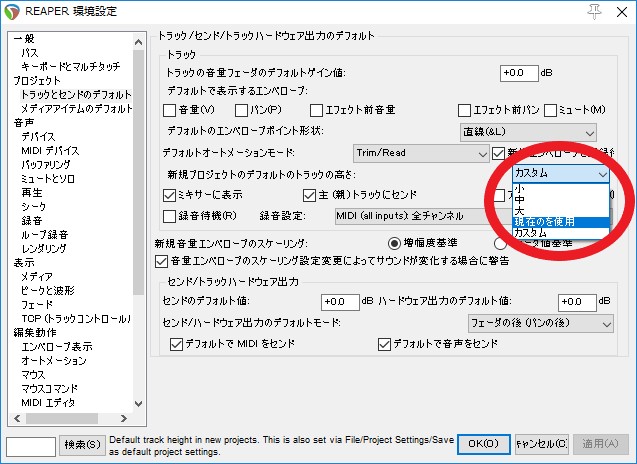
Task: Click the キャンセル button
Action: pyautogui.click(x=542, y=444)
